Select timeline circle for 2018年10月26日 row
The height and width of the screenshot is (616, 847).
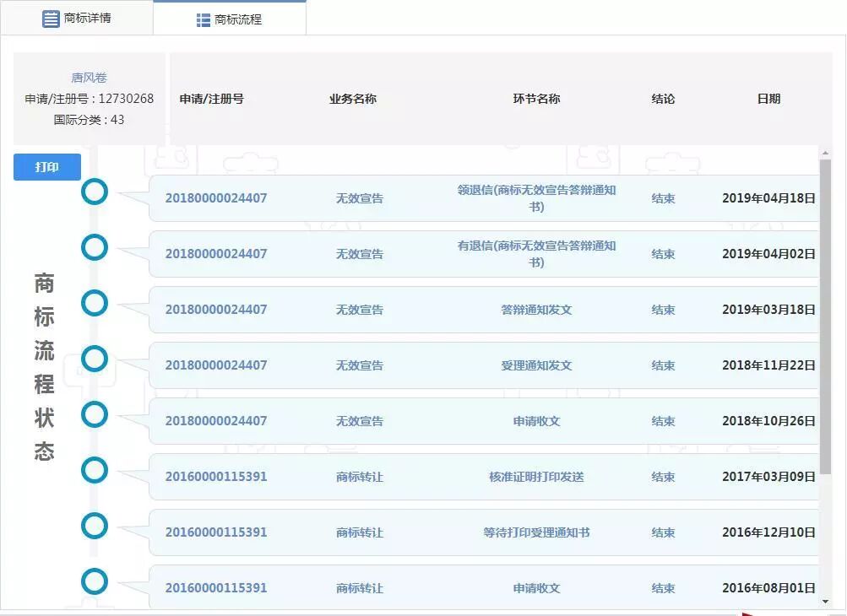(x=95, y=414)
